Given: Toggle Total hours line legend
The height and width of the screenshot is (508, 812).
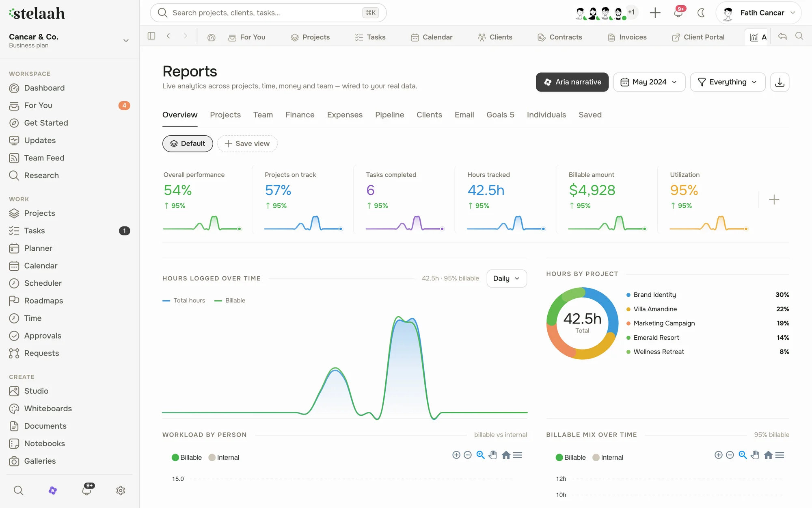Looking at the screenshot, I should [184, 300].
